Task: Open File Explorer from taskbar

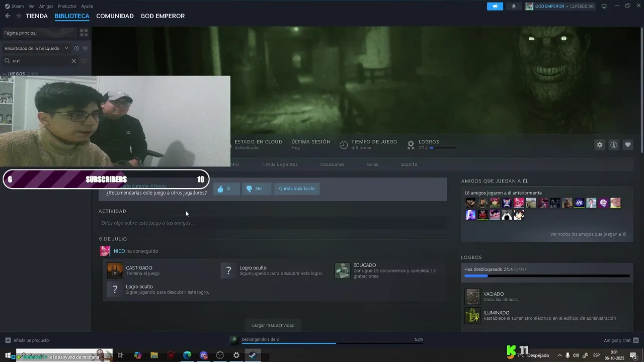Action: pos(154,355)
